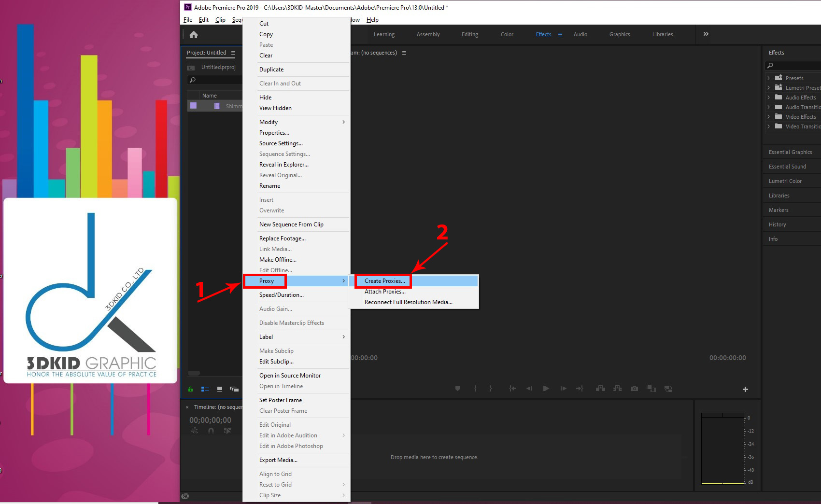Image resolution: width=821 pixels, height=504 pixels.
Task: Switch to the Color workspace tab
Action: click(x=507, y=34)
